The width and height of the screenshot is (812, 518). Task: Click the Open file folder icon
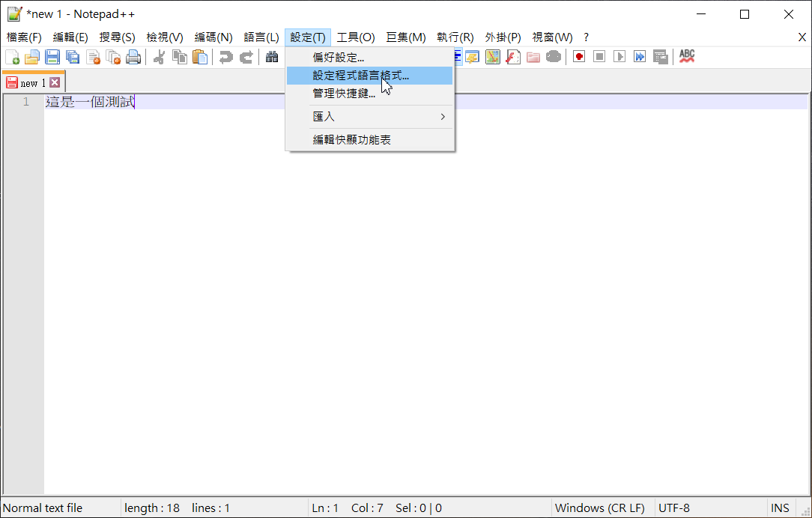32,57
